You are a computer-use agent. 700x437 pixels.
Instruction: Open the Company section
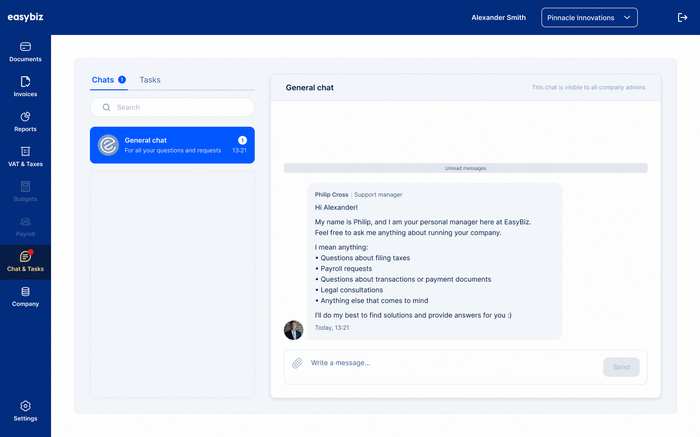25,297
